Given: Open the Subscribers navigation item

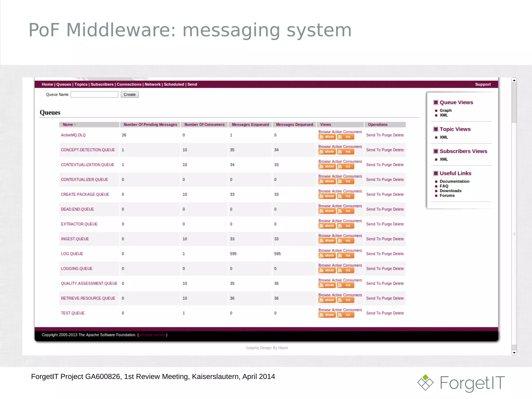Looking at the screenshot, I should pyautogui.click(x=102, y=84).
